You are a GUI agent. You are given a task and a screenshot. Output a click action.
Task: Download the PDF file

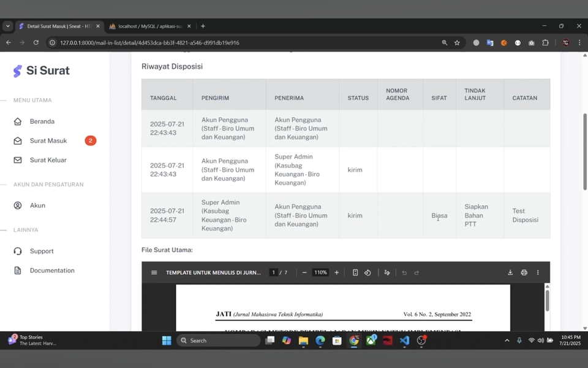click(x=510, y=272)
